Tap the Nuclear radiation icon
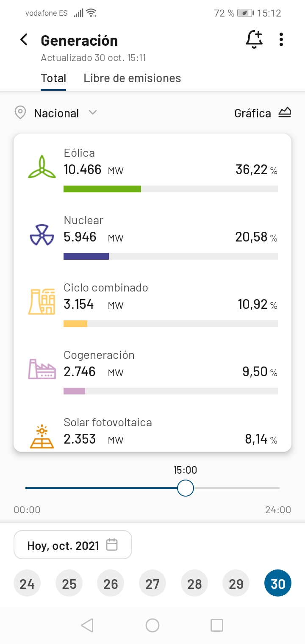The height and width of the screenshot is (644, 305). pos(42,235)
